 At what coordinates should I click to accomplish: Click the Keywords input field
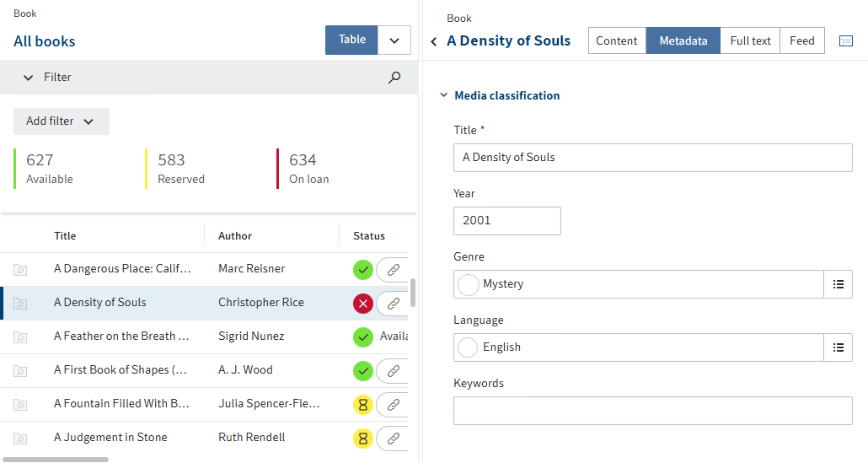(652, 411)
